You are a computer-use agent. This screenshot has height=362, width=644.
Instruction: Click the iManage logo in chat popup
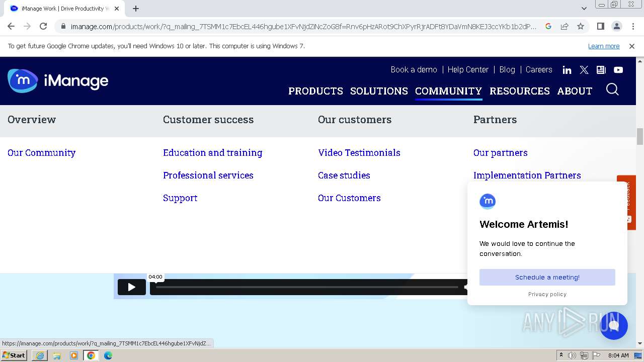pos(488,201)
